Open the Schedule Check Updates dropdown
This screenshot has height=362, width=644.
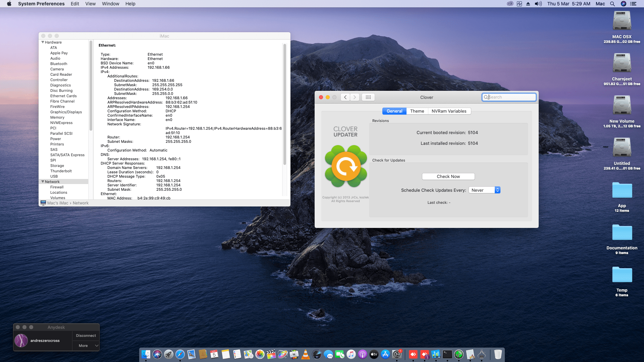[x=484, y=190]
